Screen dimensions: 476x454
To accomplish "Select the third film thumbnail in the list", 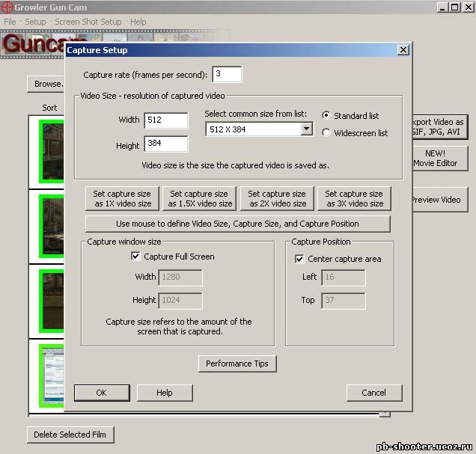I will coord(52,301).
